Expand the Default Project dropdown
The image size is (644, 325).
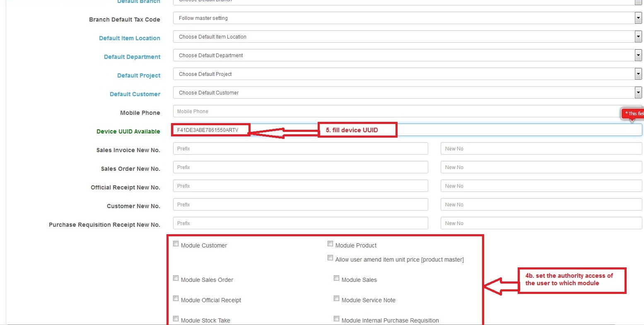407,74
